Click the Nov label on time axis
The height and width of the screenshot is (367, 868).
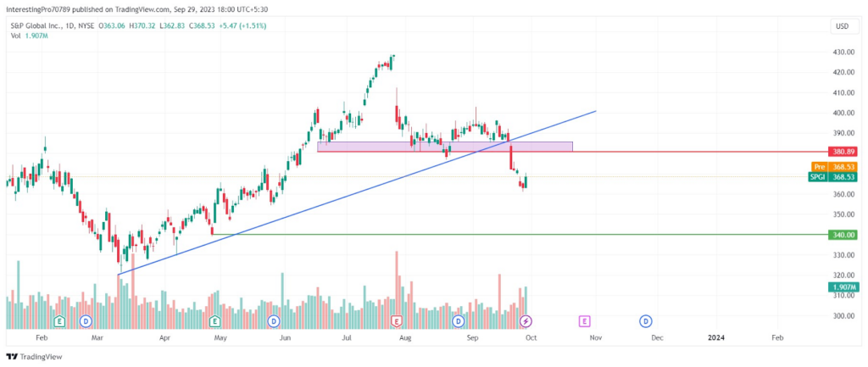[596, 337]
